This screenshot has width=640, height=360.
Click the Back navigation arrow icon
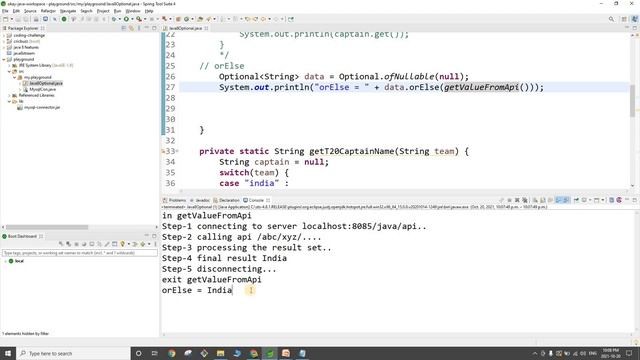point(263,19)
